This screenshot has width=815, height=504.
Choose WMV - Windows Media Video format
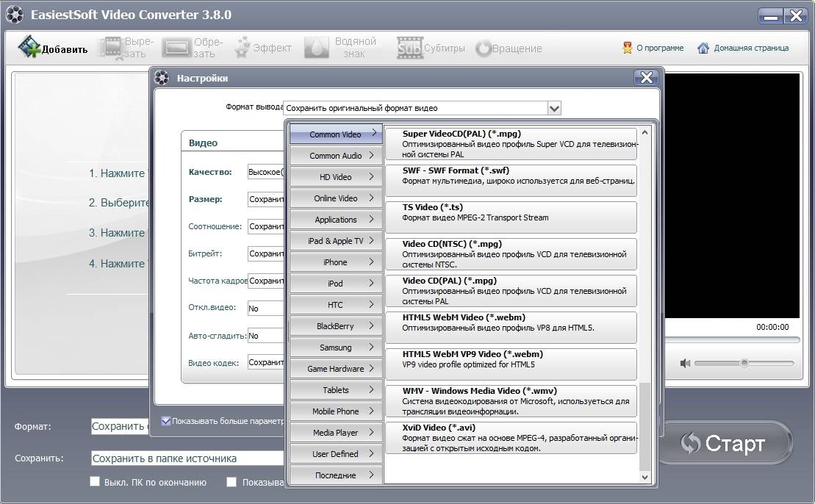[511, 401]
